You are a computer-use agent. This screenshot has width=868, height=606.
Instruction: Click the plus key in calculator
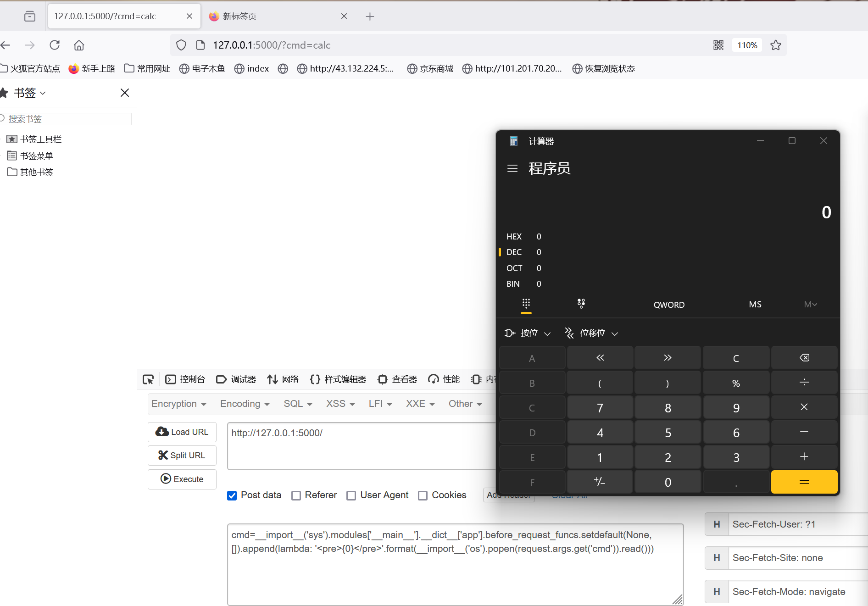pyautogui.click(x=804, y=457)
